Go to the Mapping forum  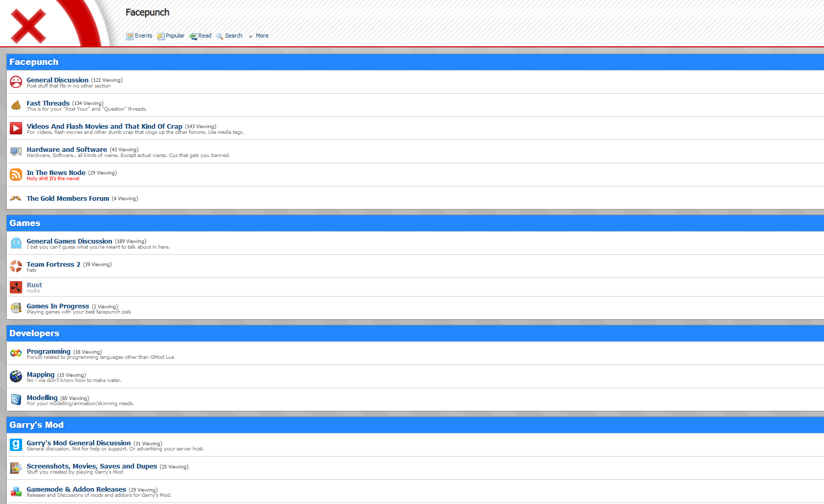41,374
